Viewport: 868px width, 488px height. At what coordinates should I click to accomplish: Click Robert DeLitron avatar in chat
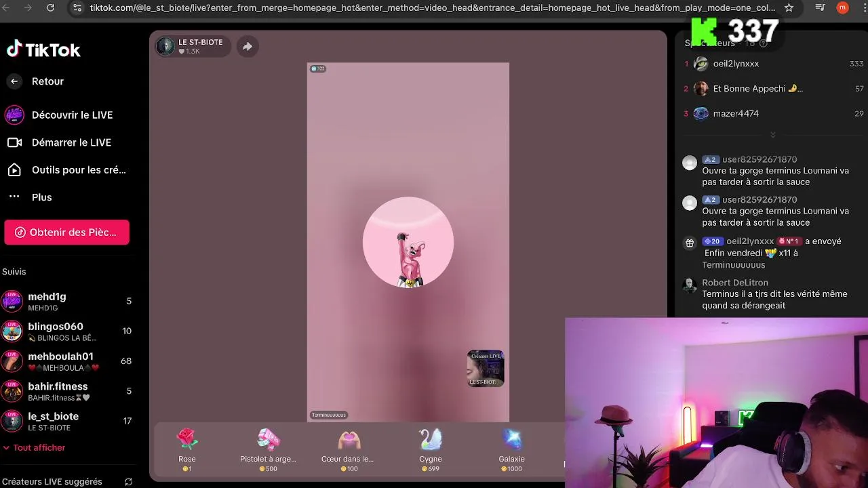[x=690, y=285]
